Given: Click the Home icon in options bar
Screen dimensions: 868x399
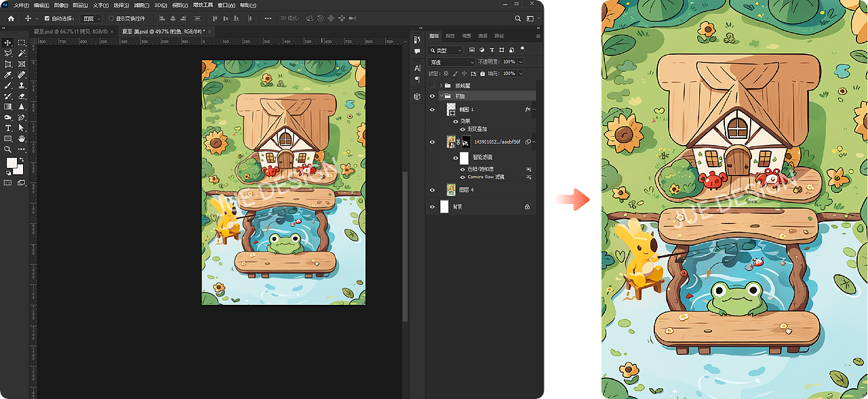Looking at the screenshot, I should click(11, 18).
